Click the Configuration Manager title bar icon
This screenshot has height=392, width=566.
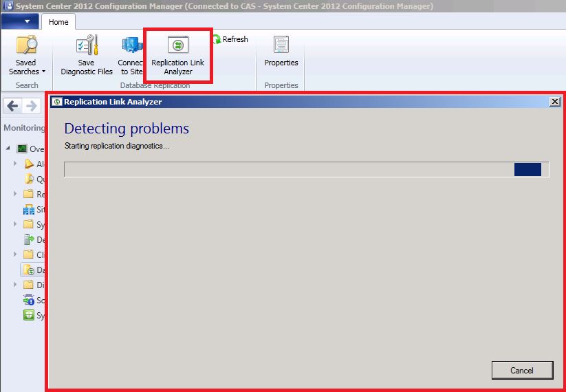(8, 6)
